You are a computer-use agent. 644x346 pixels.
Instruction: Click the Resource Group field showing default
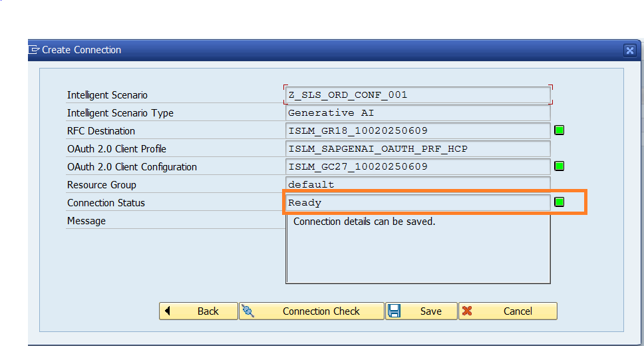click(418, 184)
